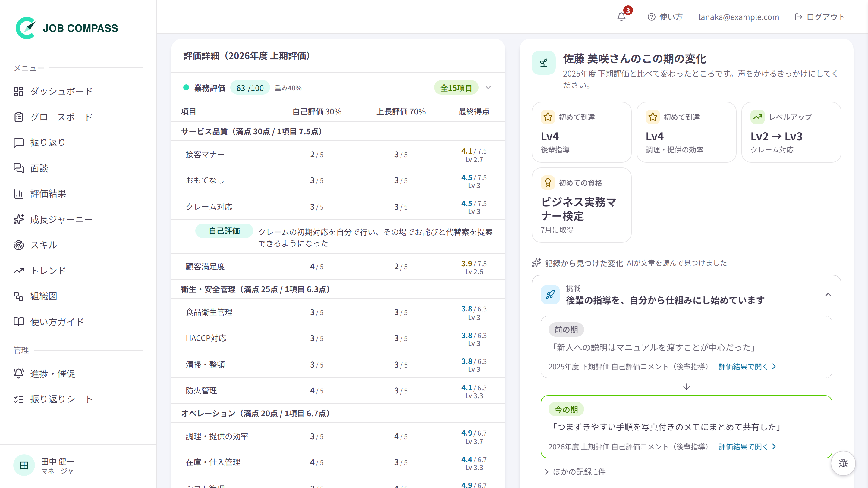Click the 振り返りシート checklist icon

tap(18, 399)
